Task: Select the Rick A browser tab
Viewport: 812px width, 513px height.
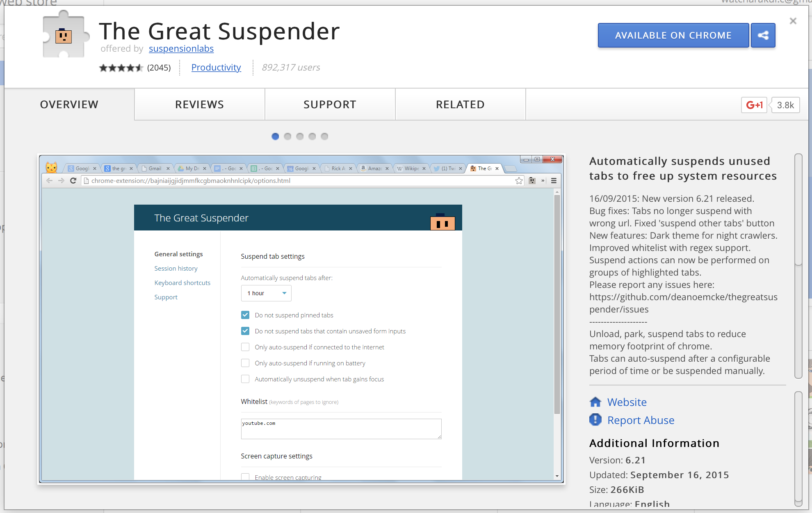Action: (338, 169)
